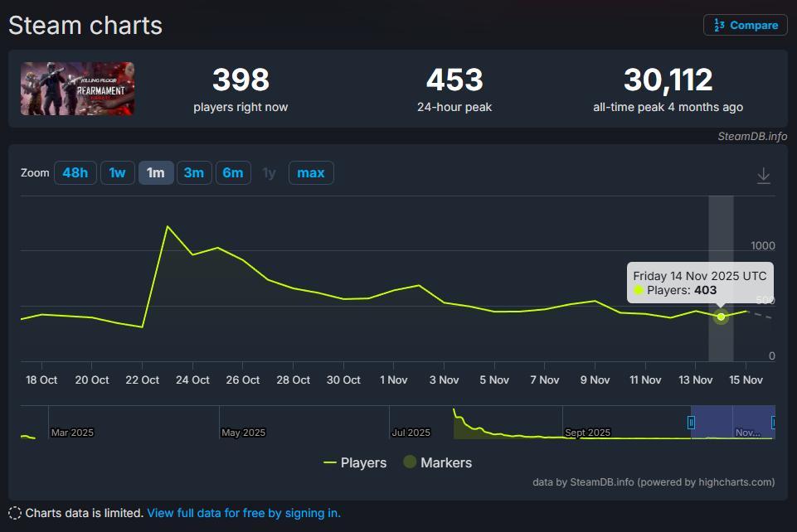
Task: Select the max zoom range
Action: [310, 172]
